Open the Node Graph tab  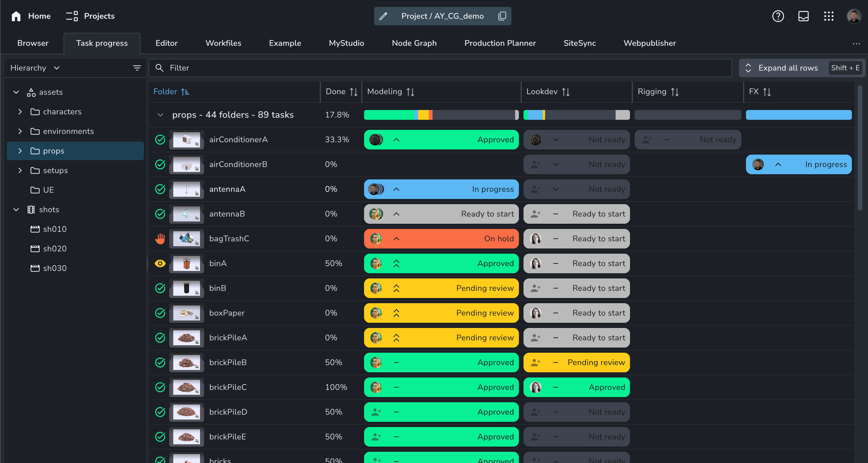point(414,43)
